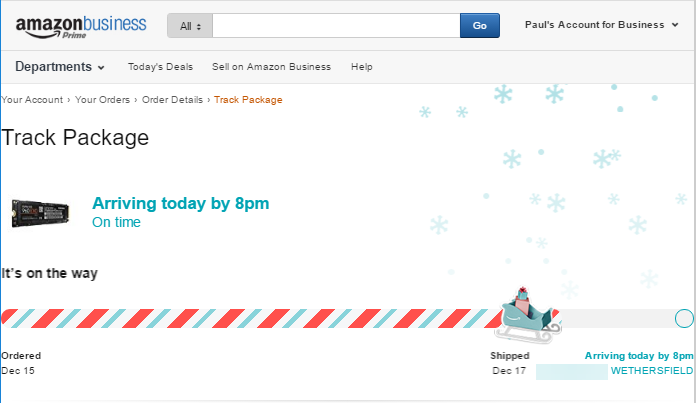Go to Your Account breadcrumb

coord(32,99)
